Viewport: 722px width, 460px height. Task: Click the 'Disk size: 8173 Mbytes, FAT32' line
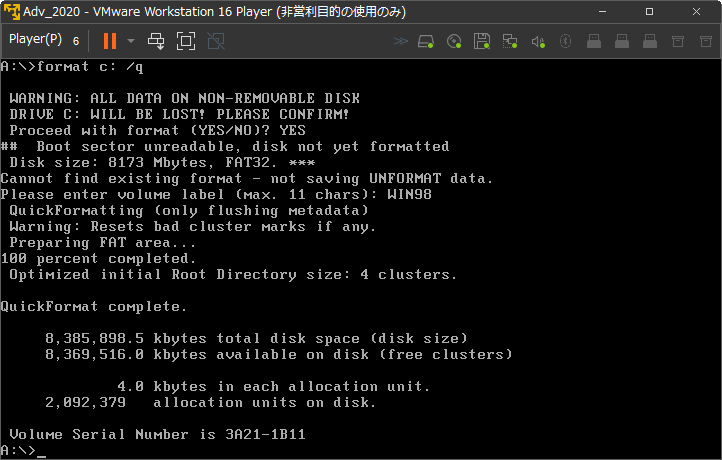(x=162, y=163)
